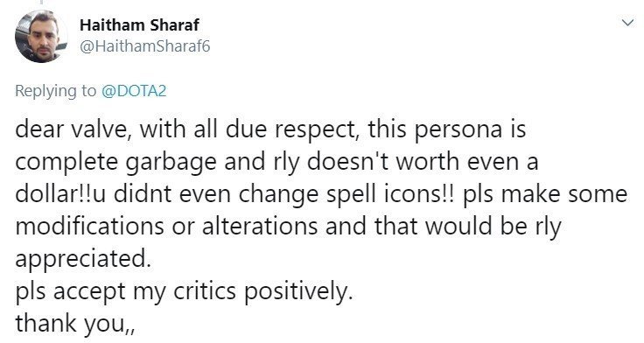Open the @DOTA2 mention link
This screenshot has width=644, height=343.
(x=134, y=91)
